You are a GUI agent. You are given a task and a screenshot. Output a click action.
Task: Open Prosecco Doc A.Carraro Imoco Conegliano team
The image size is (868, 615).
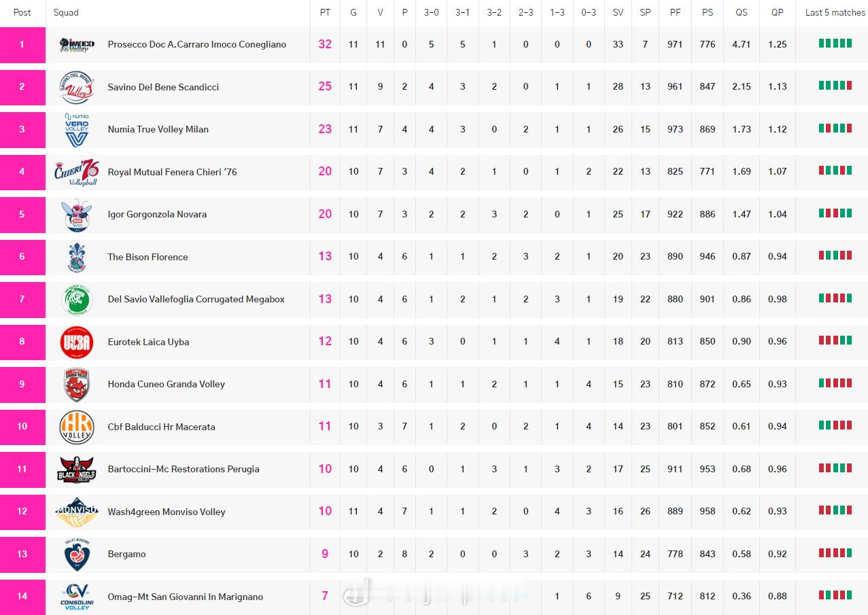point(197,45)
